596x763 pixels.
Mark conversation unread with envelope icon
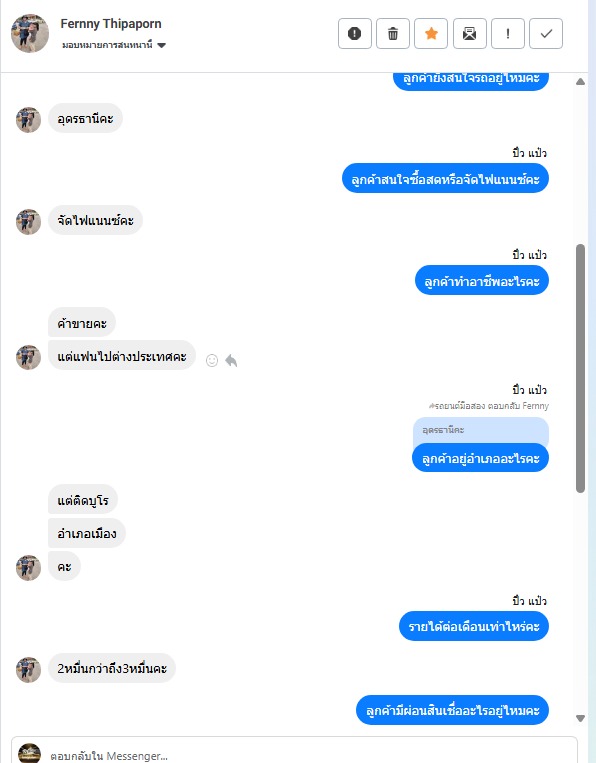[x=470, y=34]
